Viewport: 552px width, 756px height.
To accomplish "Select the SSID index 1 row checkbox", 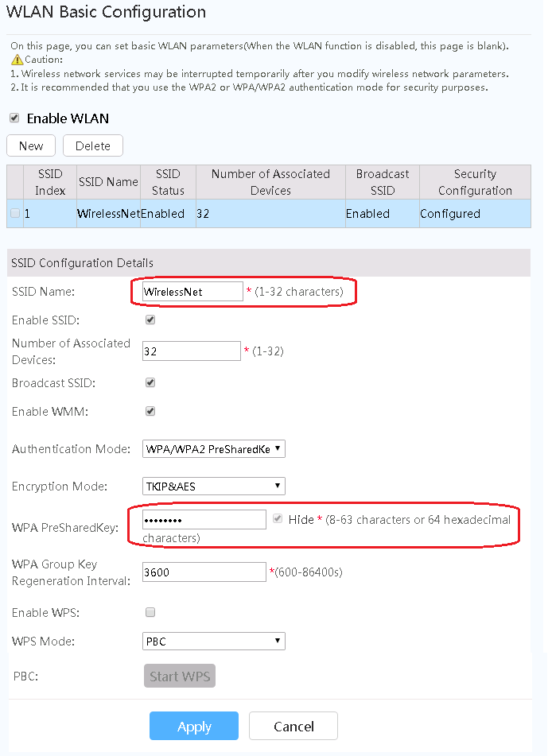I will click(x=15, y=213).
